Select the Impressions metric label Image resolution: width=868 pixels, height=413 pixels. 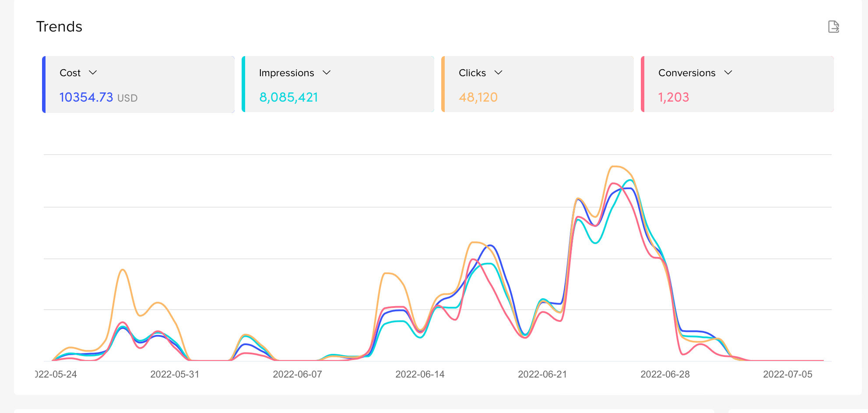pyautogui.click(x=286, y=73)
